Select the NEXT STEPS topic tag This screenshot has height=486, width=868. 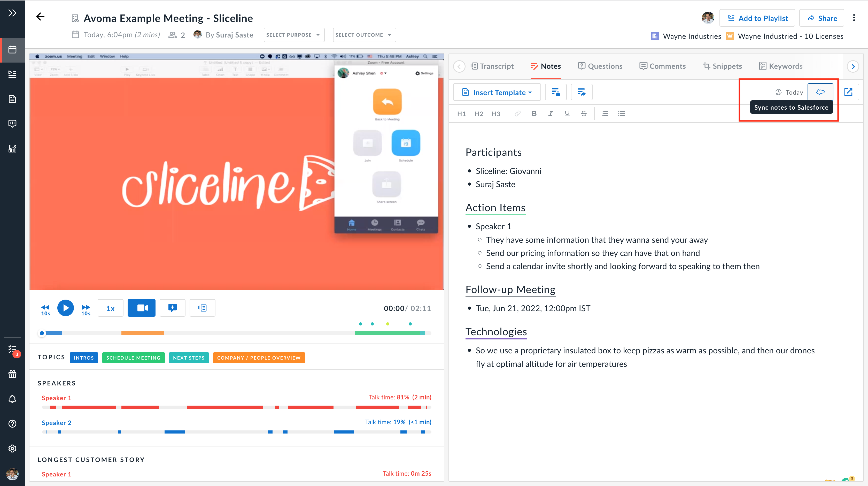coord(189,358)
